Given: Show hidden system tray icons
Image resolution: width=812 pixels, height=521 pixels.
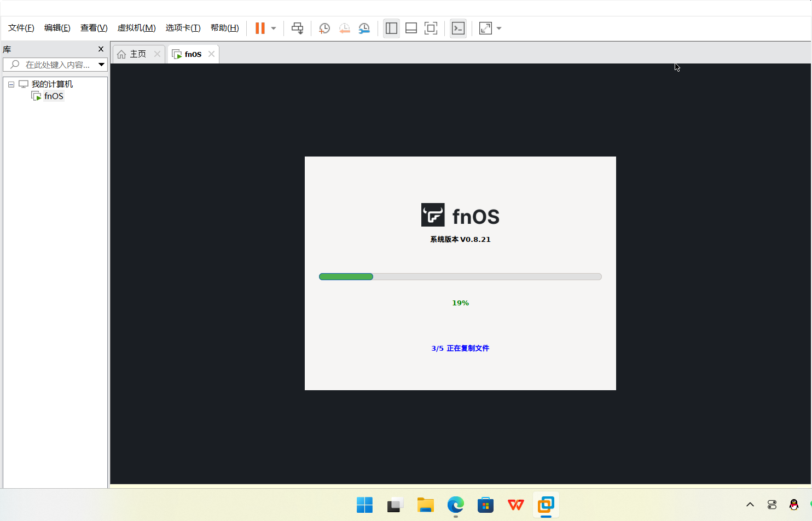Looking at the screenshot, I should [750, 505].
